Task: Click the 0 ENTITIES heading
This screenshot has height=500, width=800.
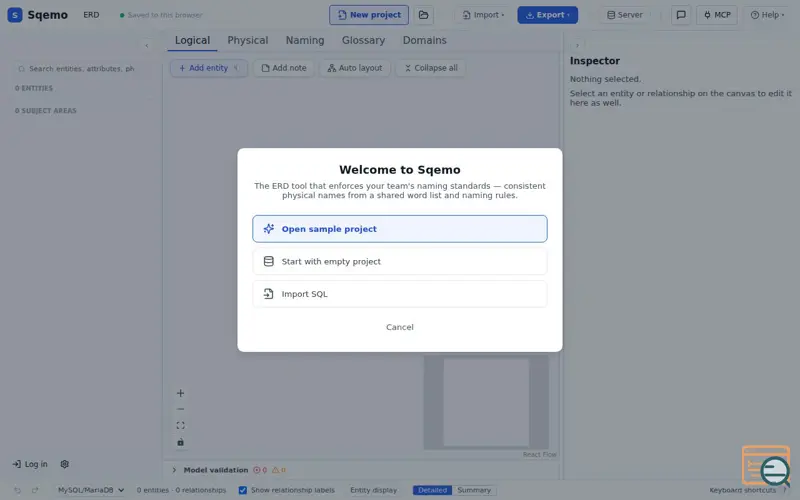Action: [x=34, y=88]
